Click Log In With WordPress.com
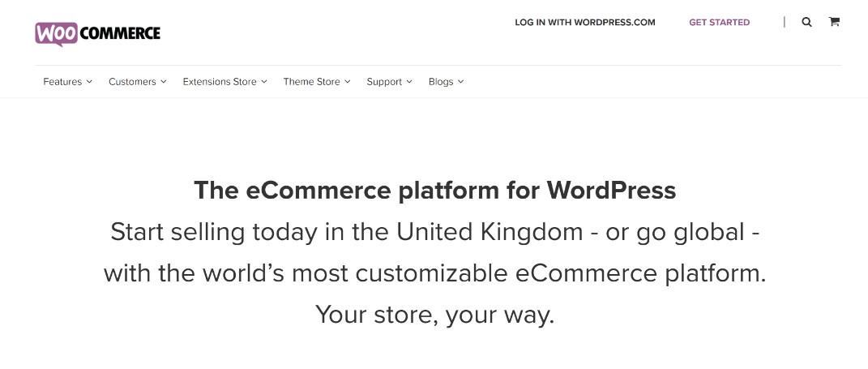Image resolution: width=868 pixels, height=369 pixels. pos(585,22)
